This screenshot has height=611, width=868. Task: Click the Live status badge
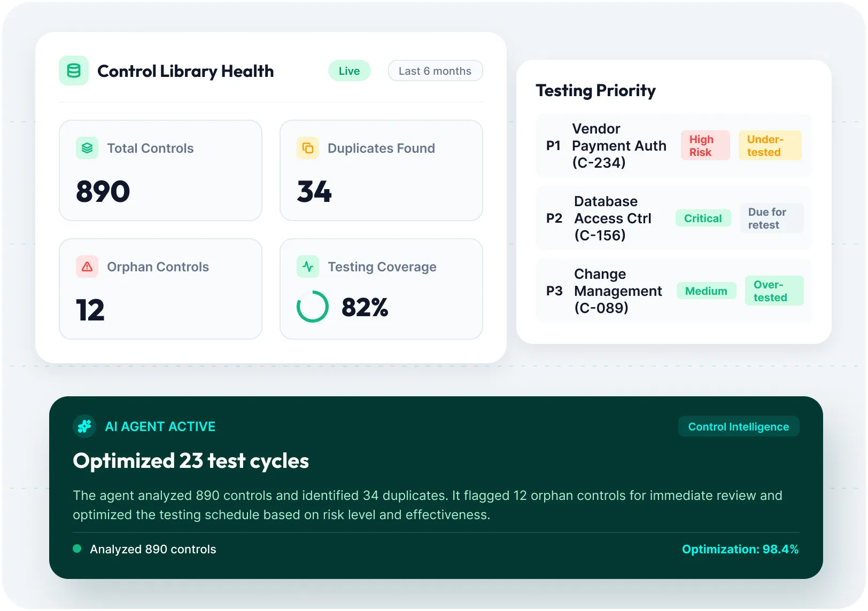pos(350,70)
